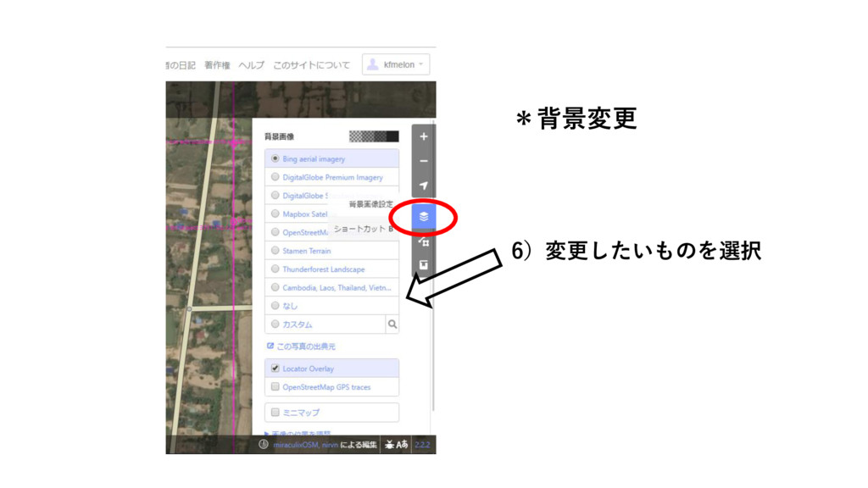Open the help book icon in map controls
Screen dimensions: 868x488
(x=424, y=265)
